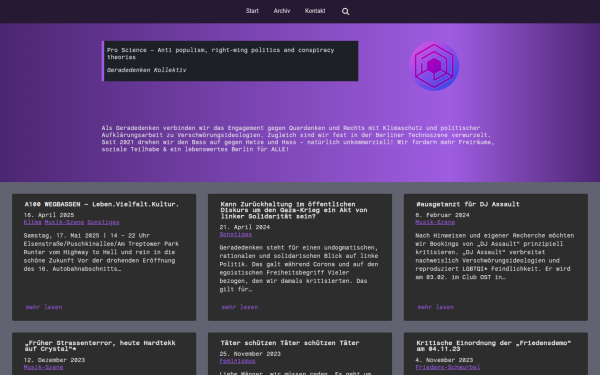600x375 pixels.
Task: Click the excerpt starting Geradedenken steht für
Action: [299, 269]
